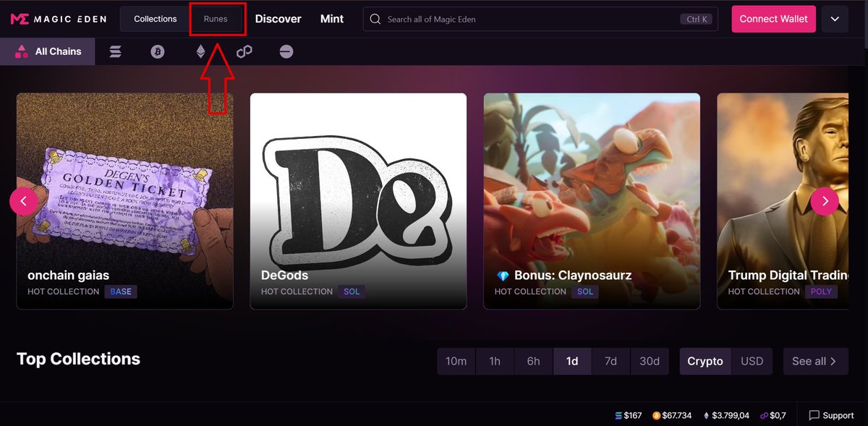Select the 10m time range
868x426 pixels.
[456, 361]
